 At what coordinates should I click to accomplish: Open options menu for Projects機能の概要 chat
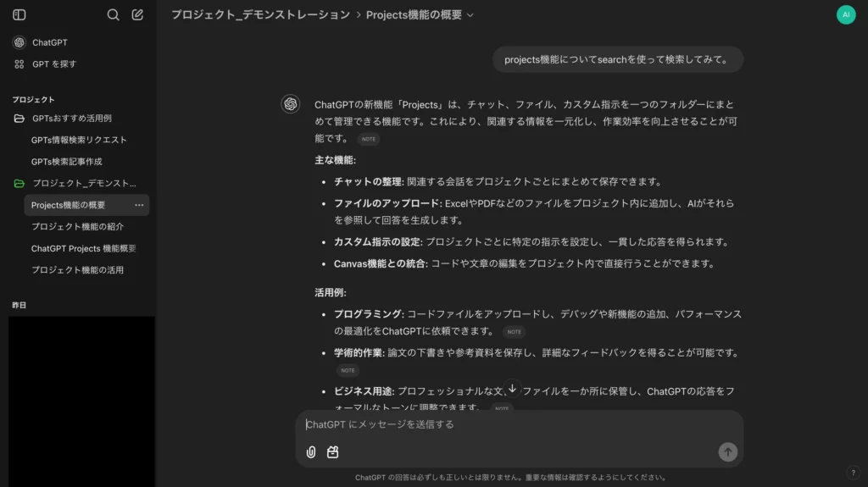pyautogui.click(x=139, y=205)
